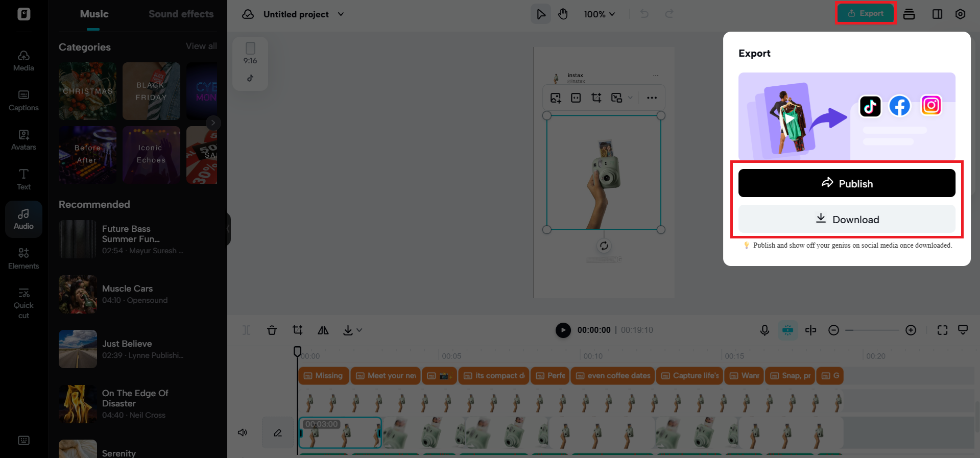Open the settings hexagon icon

click(960, 14)
